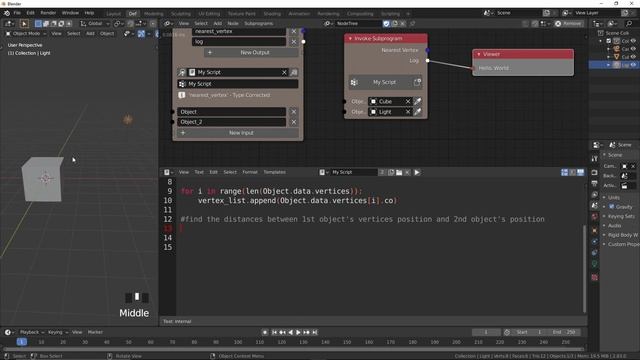Expand the Audio panel
640x360 pixels.
[x=615, y=226]
